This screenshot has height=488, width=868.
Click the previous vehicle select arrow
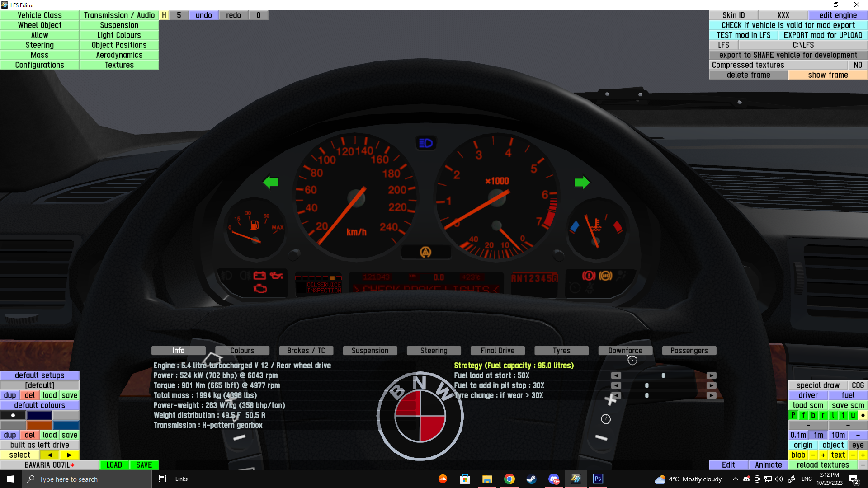[x=50, y=455]
